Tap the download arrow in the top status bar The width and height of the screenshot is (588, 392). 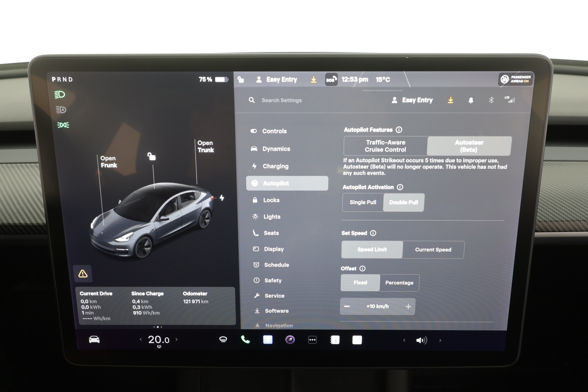314,79
